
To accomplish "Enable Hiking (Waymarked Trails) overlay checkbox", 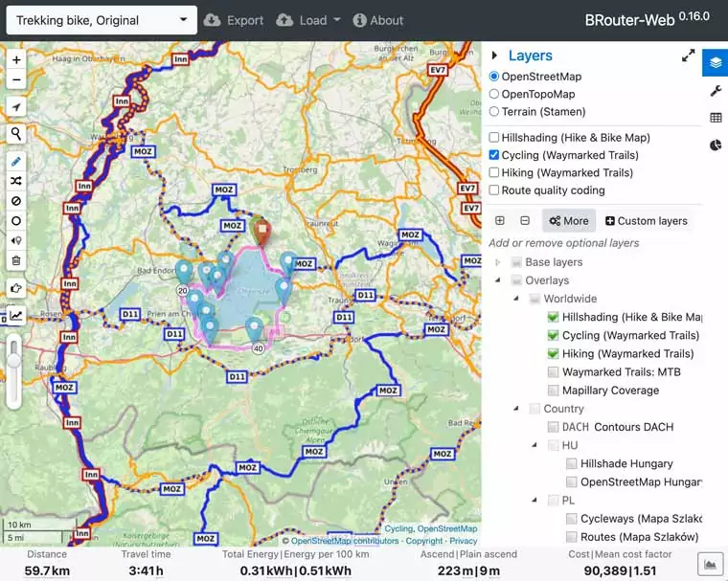I will tap(494, 172).
